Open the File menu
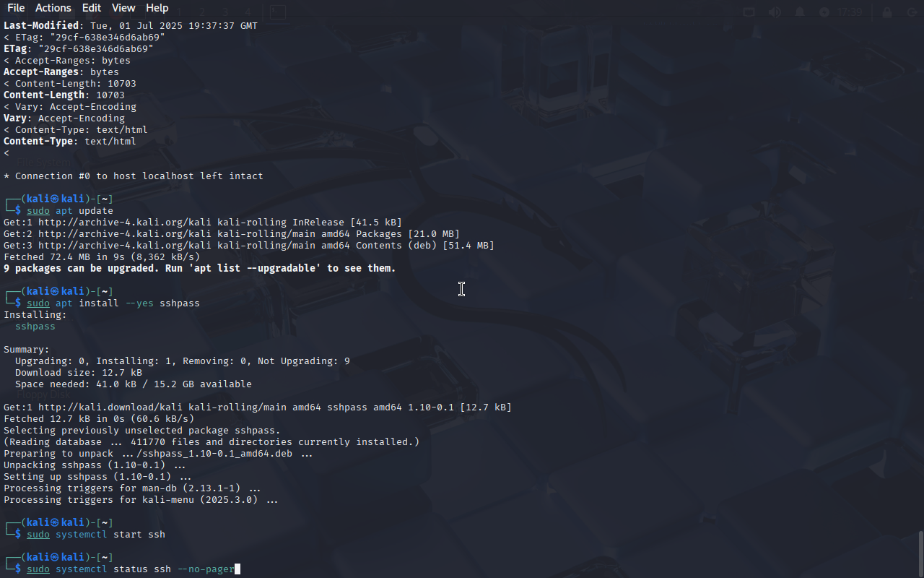 [16, 8]
